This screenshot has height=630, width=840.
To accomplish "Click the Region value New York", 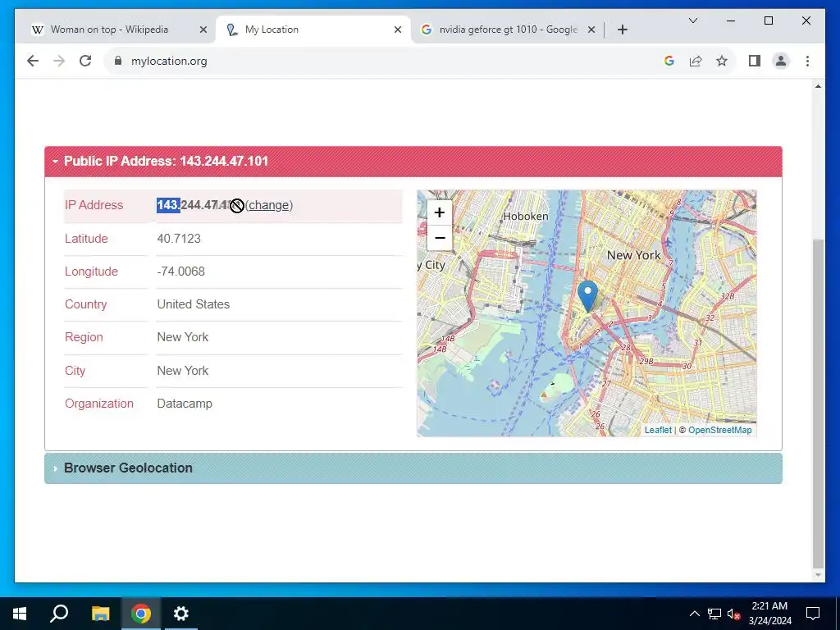I will click(183, 337).
